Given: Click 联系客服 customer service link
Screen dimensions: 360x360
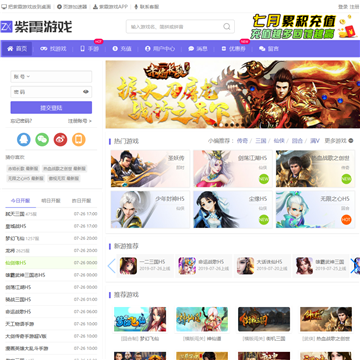Looking at the screenshot, I should tap(147, 7).
